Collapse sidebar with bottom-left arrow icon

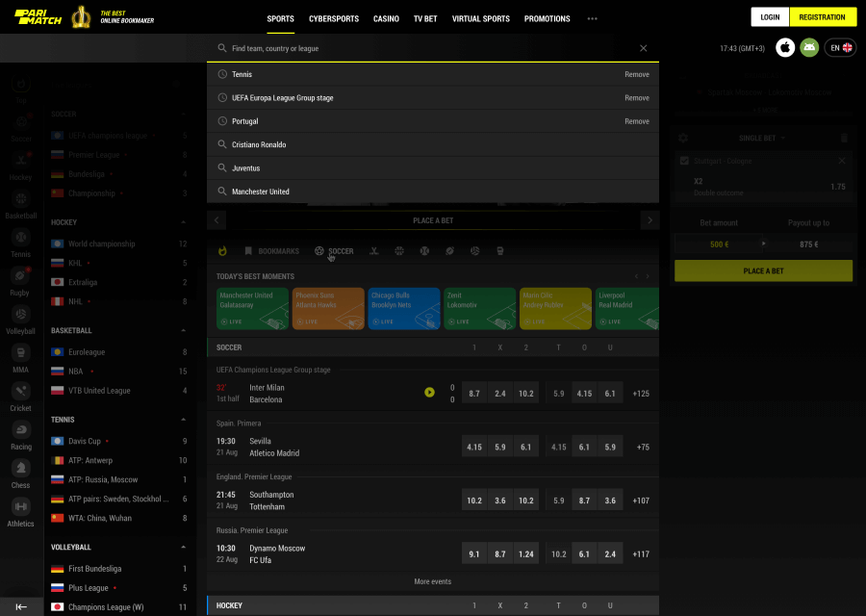click(x=21, y=606)
